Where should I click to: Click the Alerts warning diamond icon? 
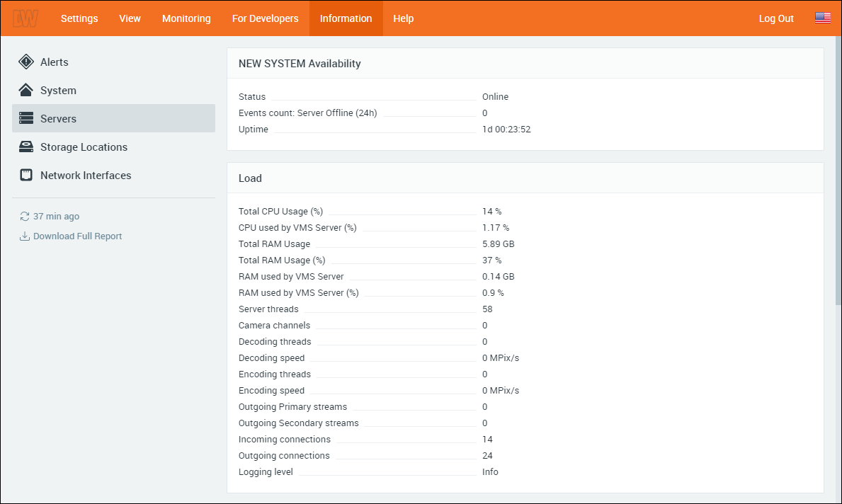[26, 62]
